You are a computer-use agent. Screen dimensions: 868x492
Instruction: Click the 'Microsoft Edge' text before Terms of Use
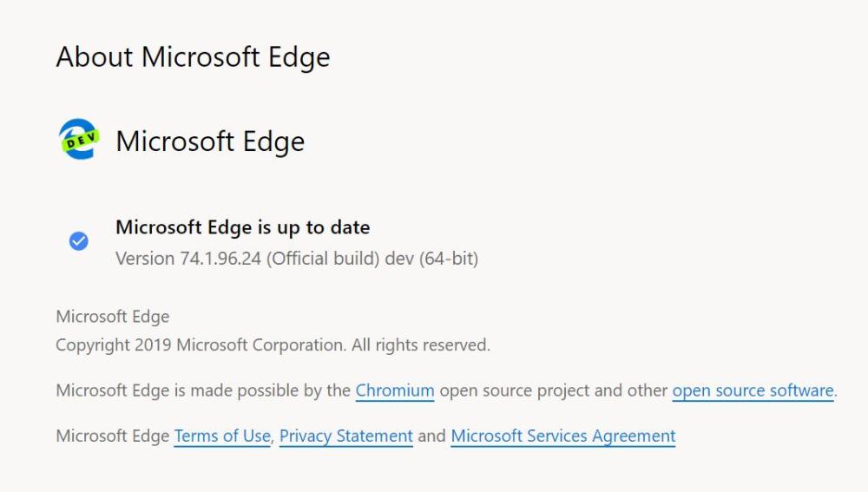[113, 436]
